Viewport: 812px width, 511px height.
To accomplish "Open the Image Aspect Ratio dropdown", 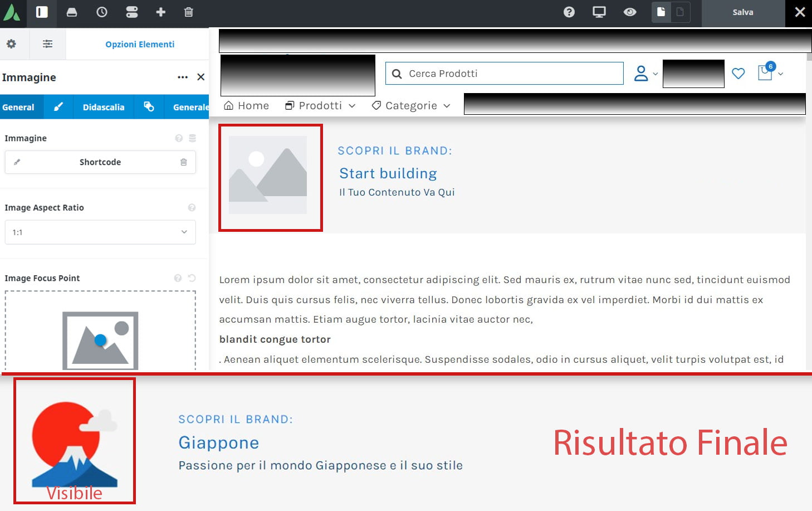I will 100,232.
